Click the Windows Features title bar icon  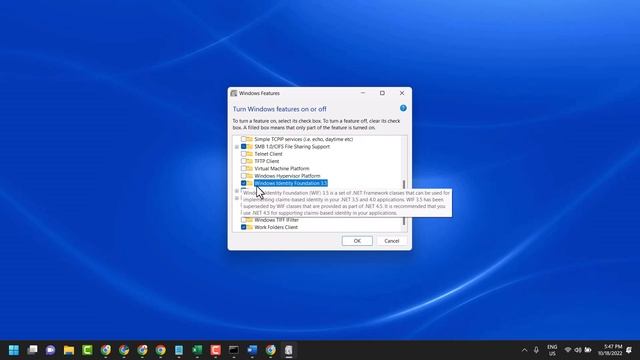click(234, 93)
